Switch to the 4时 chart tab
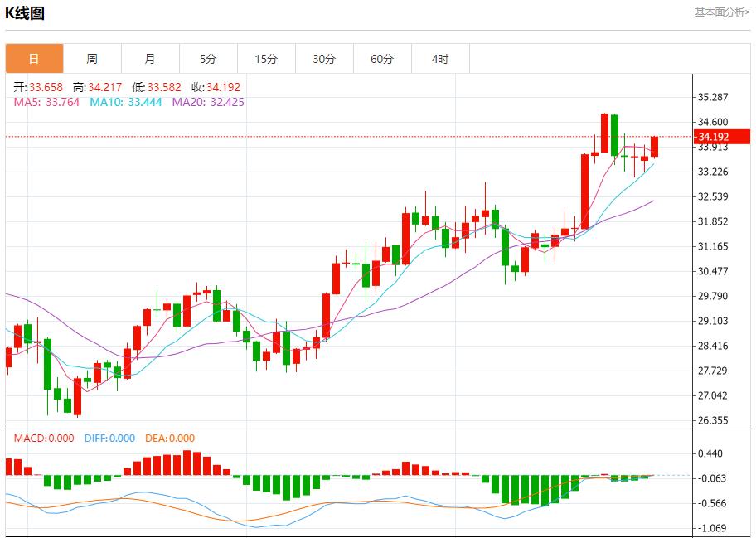 coord(440,59)
